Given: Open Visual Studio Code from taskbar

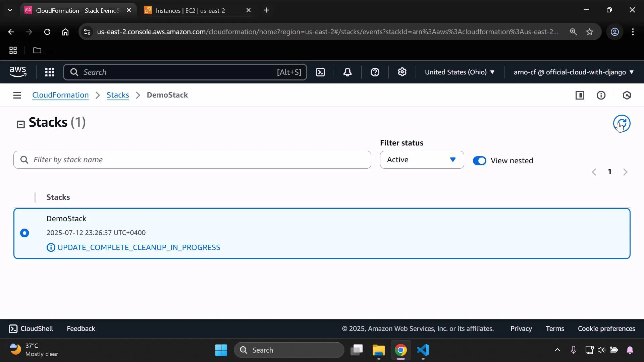Looking at the screenshot, I should (x=423, y=350).
